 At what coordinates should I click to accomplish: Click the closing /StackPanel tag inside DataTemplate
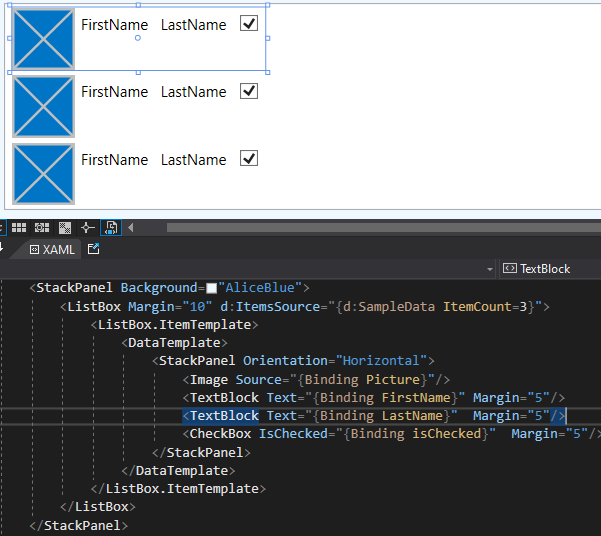click(201, 452)
